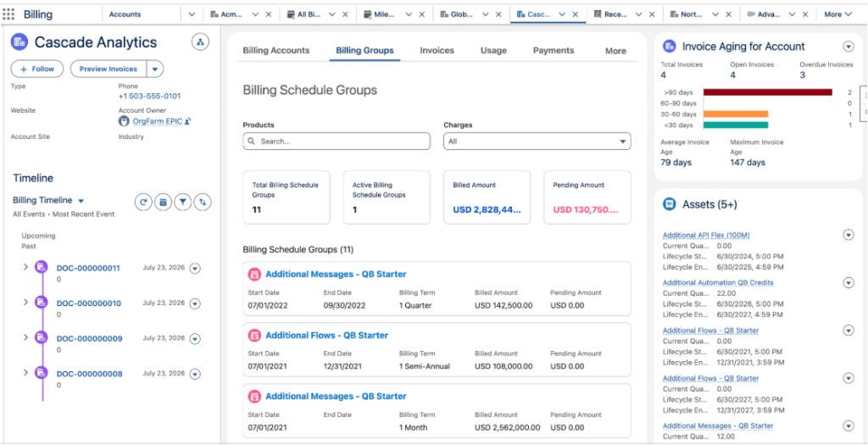The width and height of the screenshot is (868, 445).
Task: Expand the DOC-000000010 timeline entry
Action: 25,303
